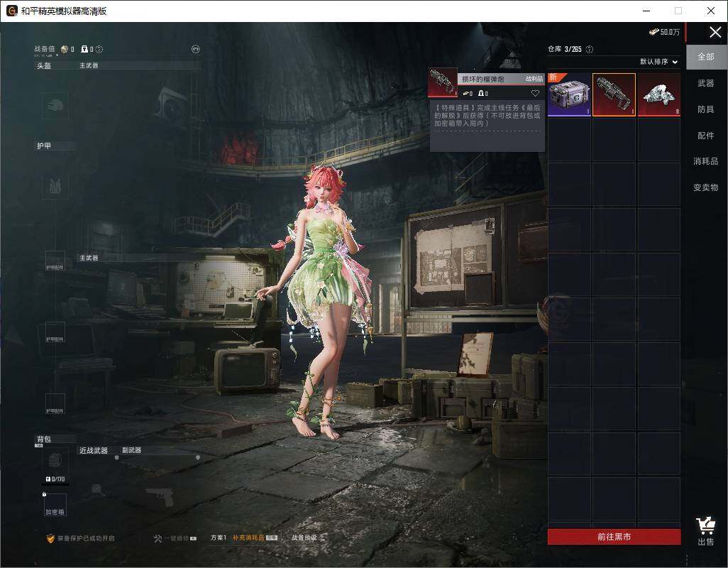This screenshot has height=568, width=728.
Task: Select the 配件 category tab
Action: [x=706, y=136]
